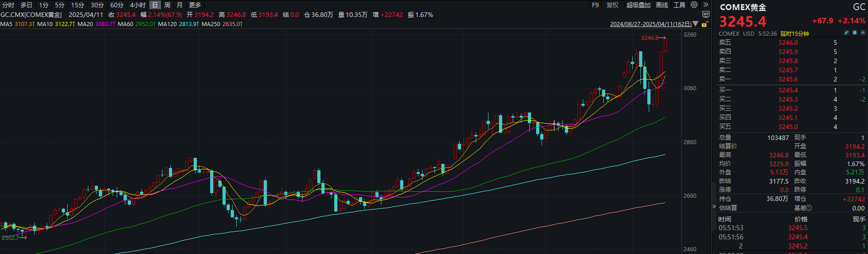Click the MA10 indicator label

56,24
